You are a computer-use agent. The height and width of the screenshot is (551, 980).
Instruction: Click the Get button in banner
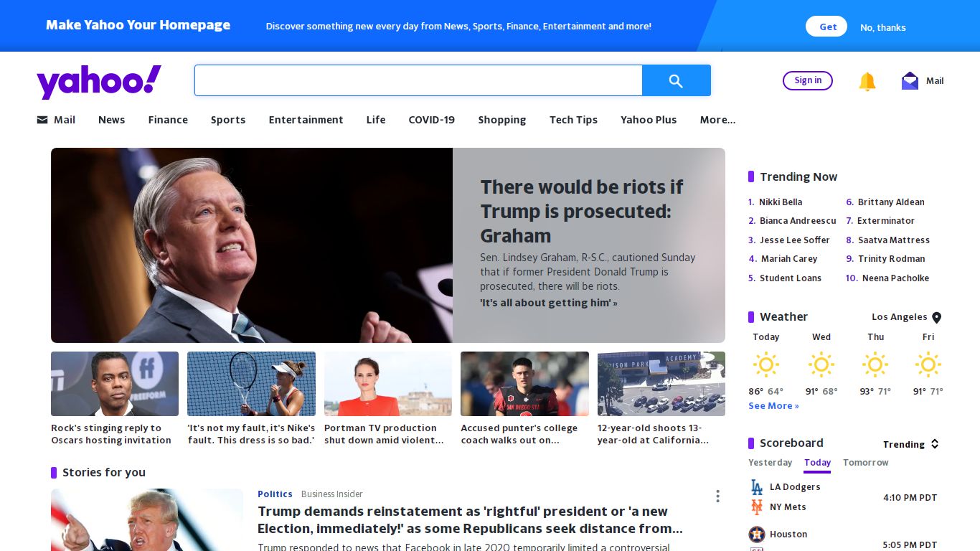coord(826,27)
